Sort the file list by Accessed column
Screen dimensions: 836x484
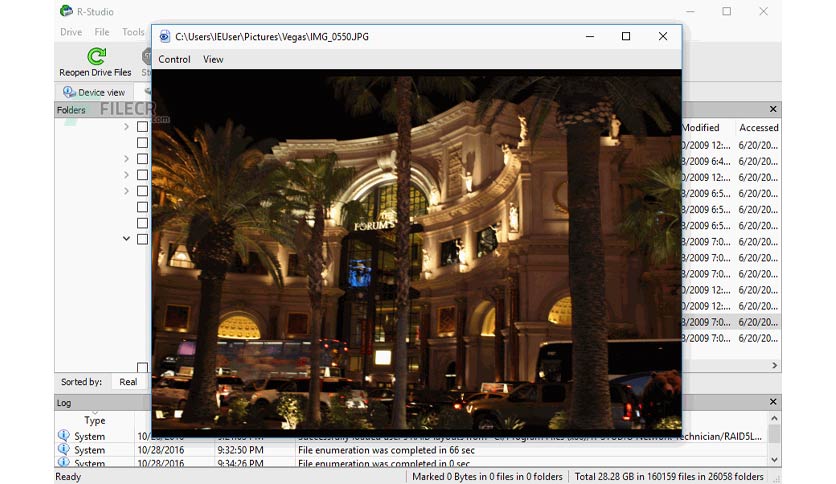(x=759, y=127)
